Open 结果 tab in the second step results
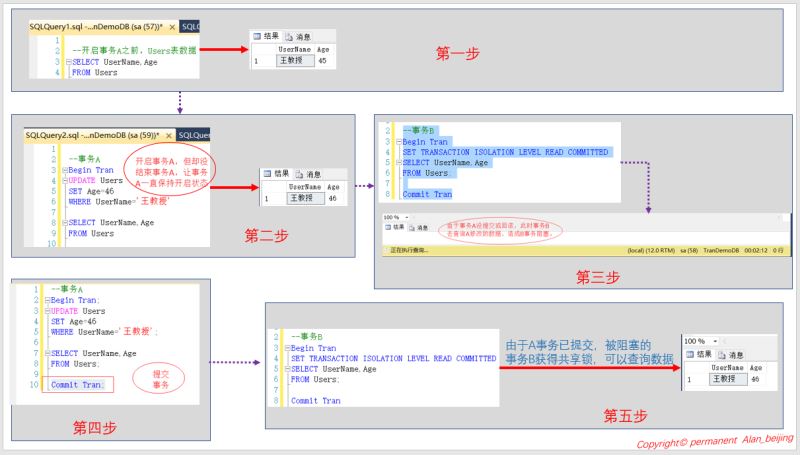 [x=281, y=172]
